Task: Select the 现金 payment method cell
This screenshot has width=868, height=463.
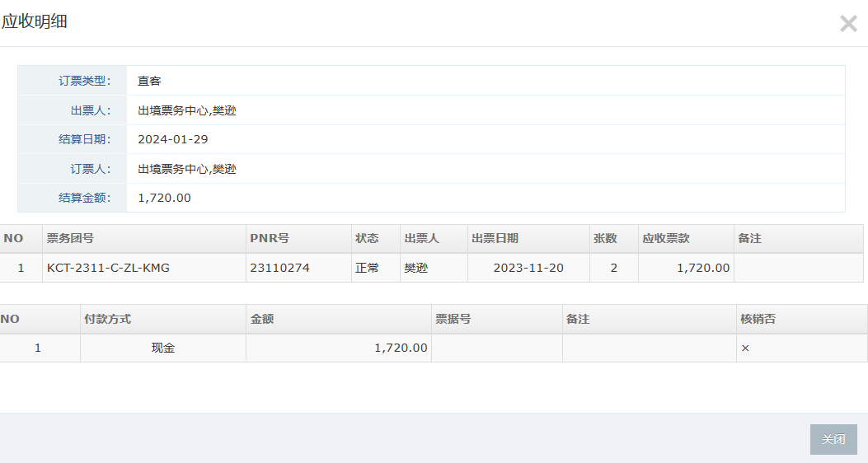Action: coord(162,348)
